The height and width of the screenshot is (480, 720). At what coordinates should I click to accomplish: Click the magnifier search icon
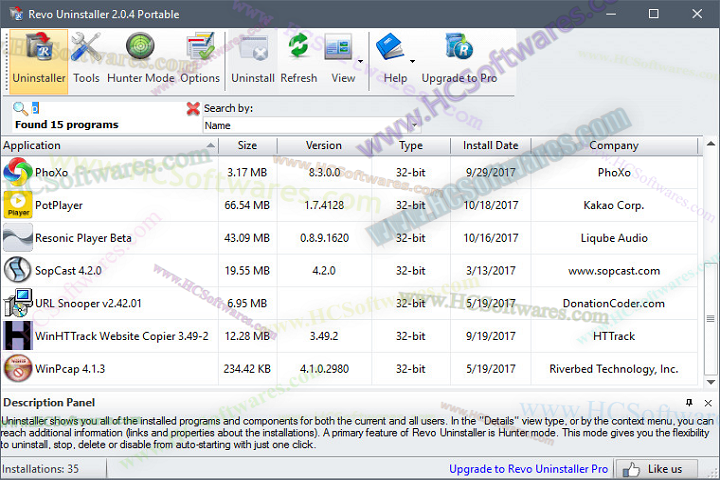[20, 108]
